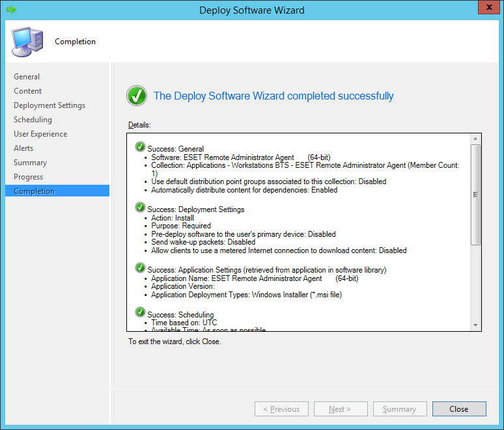This screenshot has height=430, width=504.
Task: Click the details vertical scrollbar thumb
Action: pos(475,194)
